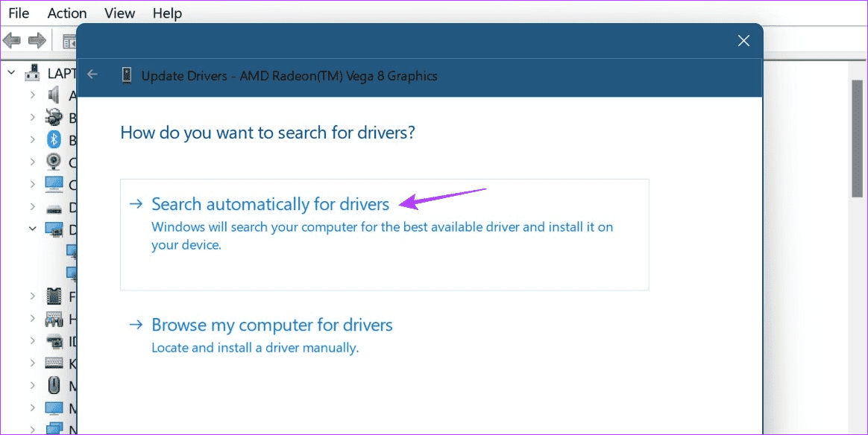Click the Firmware chip icon
This screenshot has width=868, height=435.
click(x=54, y=296)
